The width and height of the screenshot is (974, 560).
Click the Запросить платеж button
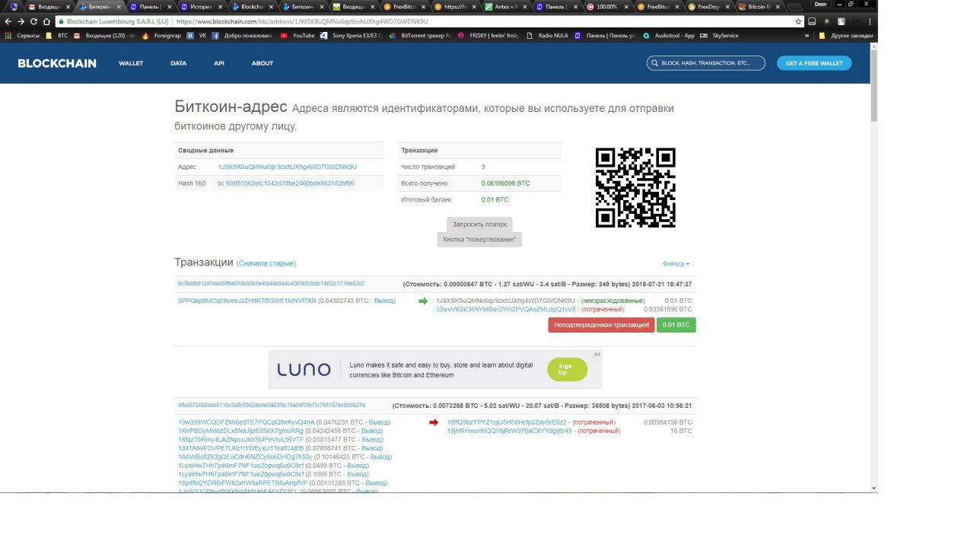pos(479,224)
